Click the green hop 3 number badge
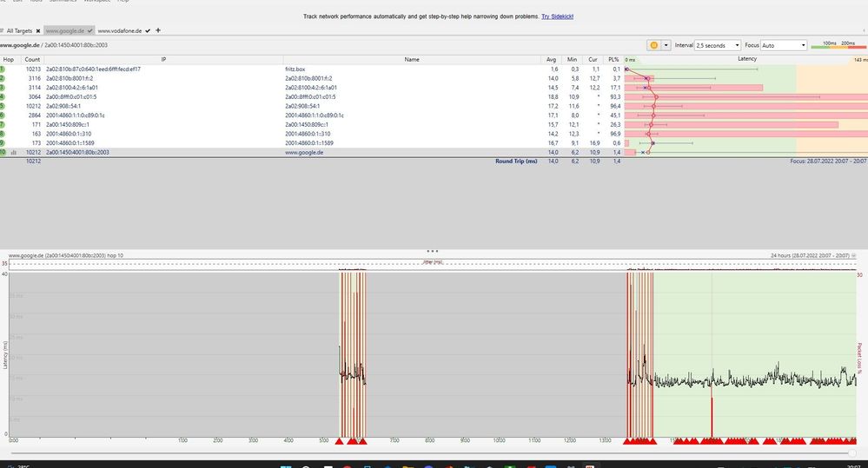 (3, 88)
